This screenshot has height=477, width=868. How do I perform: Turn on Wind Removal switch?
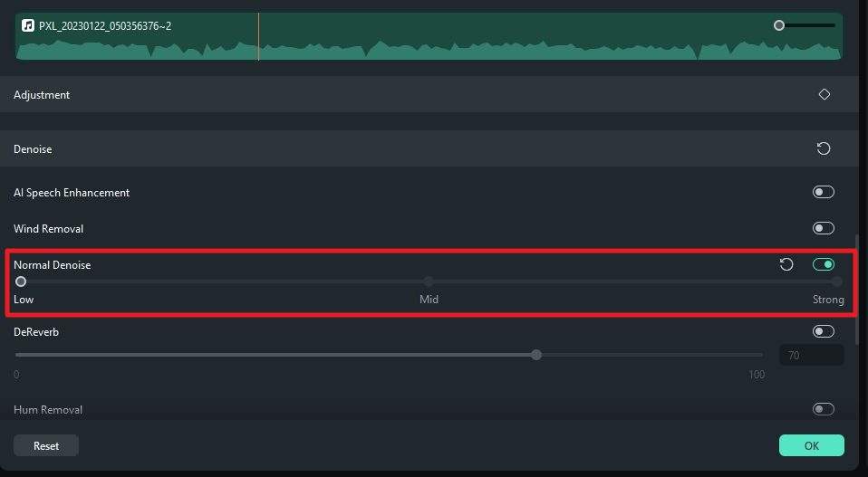(x=824, y=228)
